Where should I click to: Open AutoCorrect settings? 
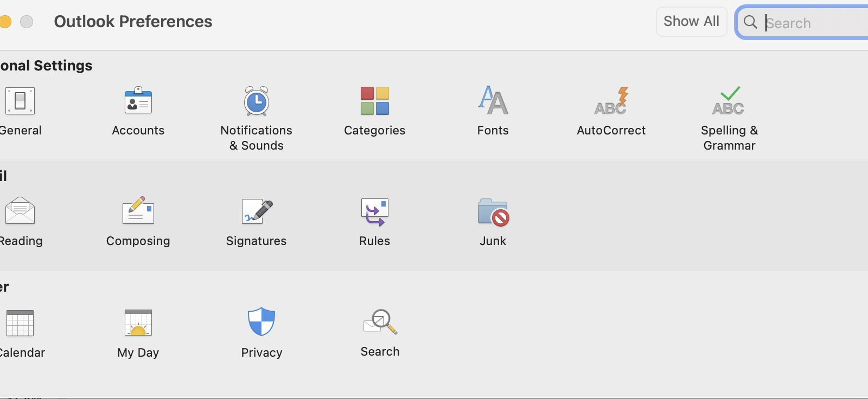611,102
